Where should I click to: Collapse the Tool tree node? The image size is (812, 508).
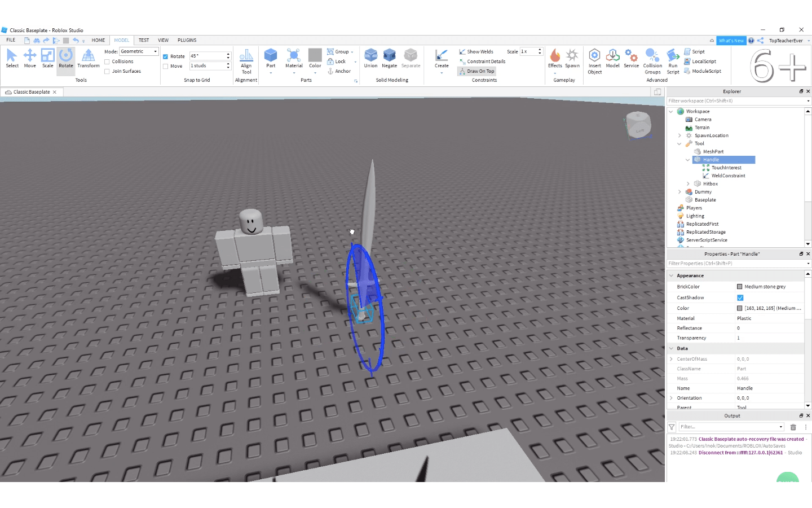pyautogui.click(x=679, y=143)
